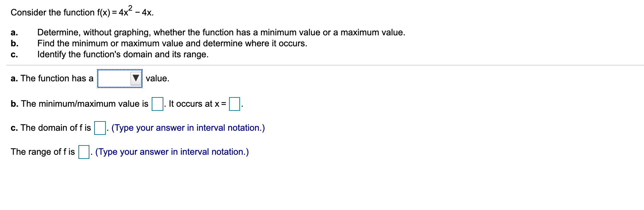Click the range of f answer box
644x210 pixels.
tap(84, 151)
